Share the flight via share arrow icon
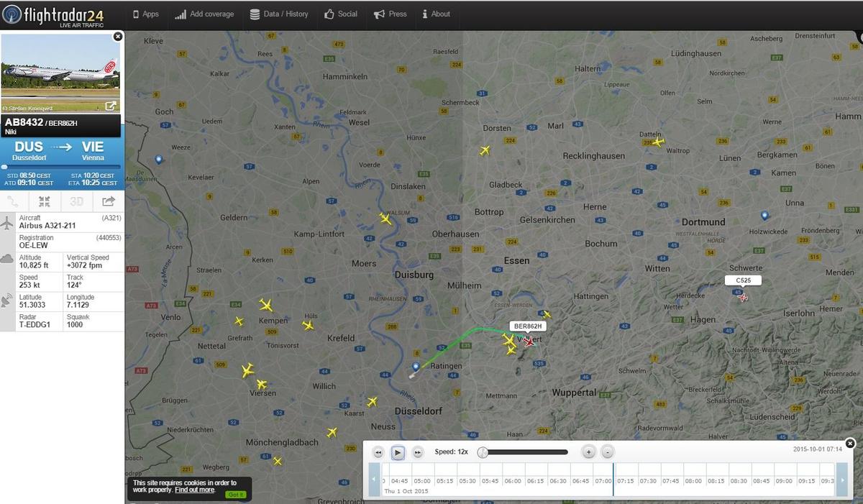This screenshot has width=863, height=504. [109, 201]
